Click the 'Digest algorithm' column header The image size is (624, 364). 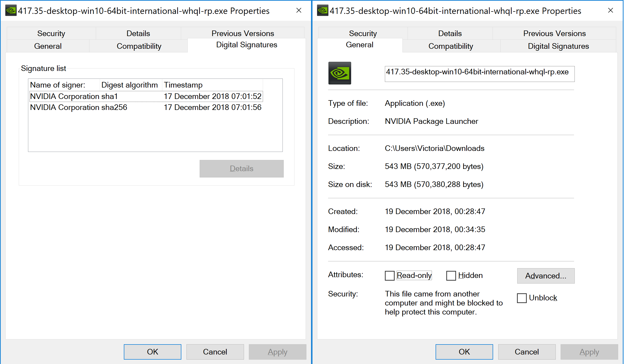pos(131,85)
